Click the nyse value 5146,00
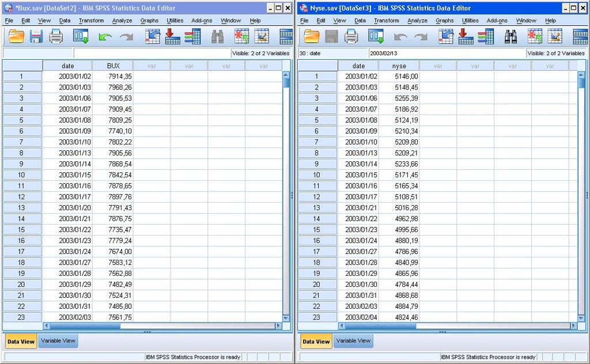Image resolution: width=590 pixels, height=364 pixels. (399, 77)
